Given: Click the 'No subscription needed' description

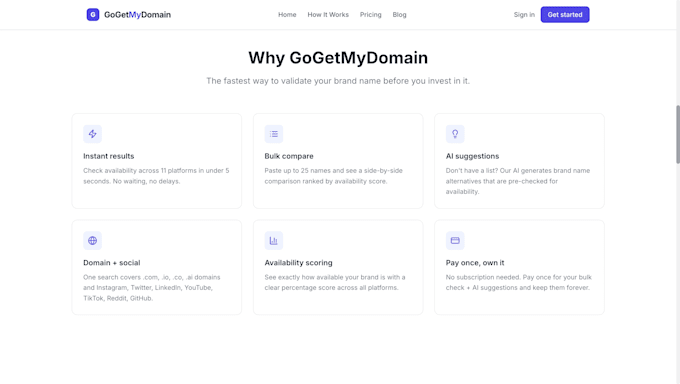Looking at the screenshot, I should tap(519, 283).
